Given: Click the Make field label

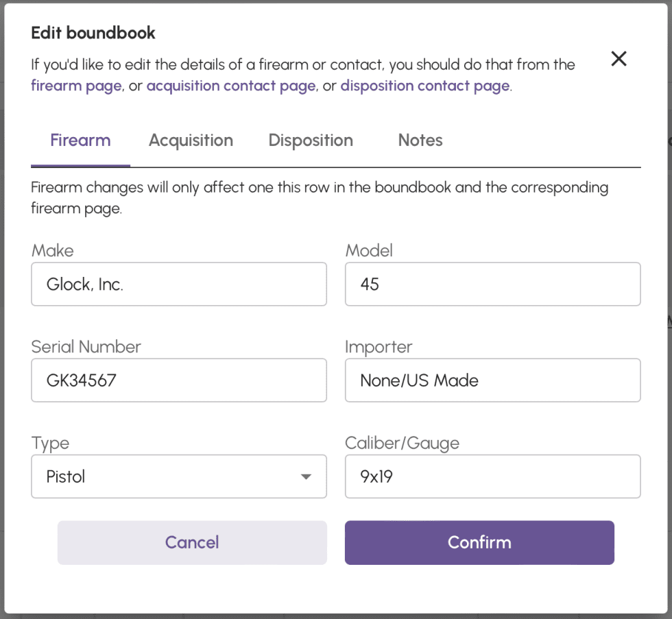Looking at the screenshot, I should pos(52,250).
